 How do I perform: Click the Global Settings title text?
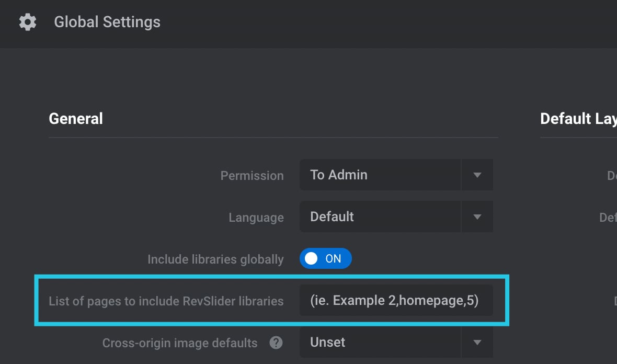107,22
